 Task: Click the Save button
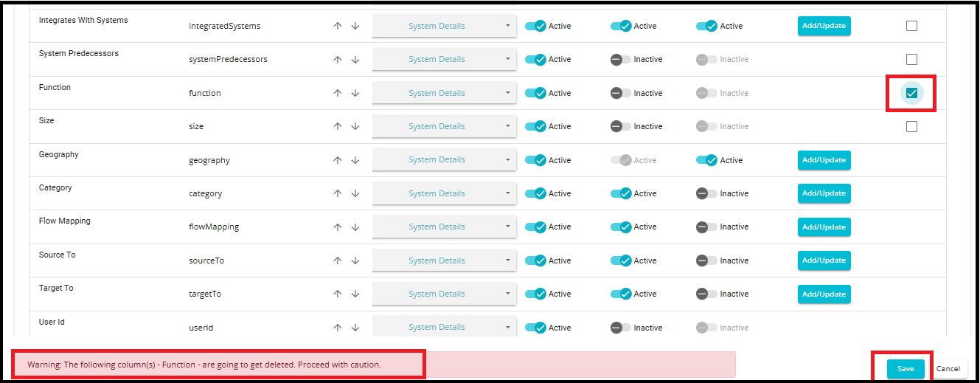(x=906, y=369)
